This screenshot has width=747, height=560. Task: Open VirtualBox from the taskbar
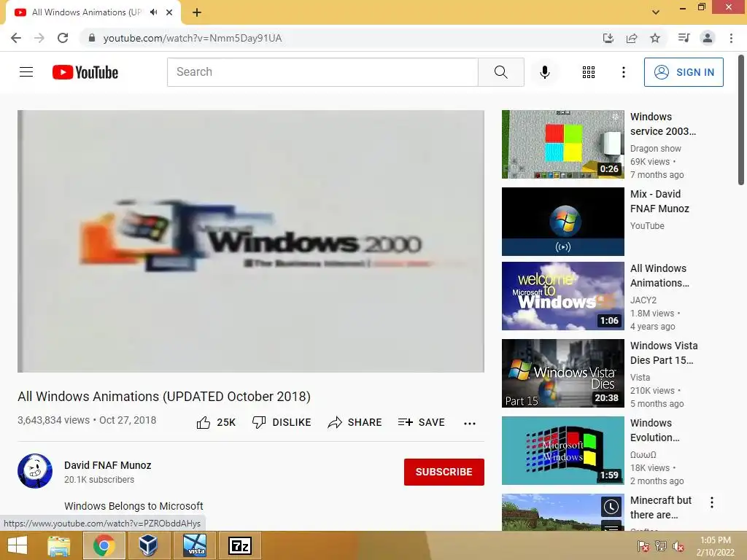pyautogui.click(x=148, y=545)
